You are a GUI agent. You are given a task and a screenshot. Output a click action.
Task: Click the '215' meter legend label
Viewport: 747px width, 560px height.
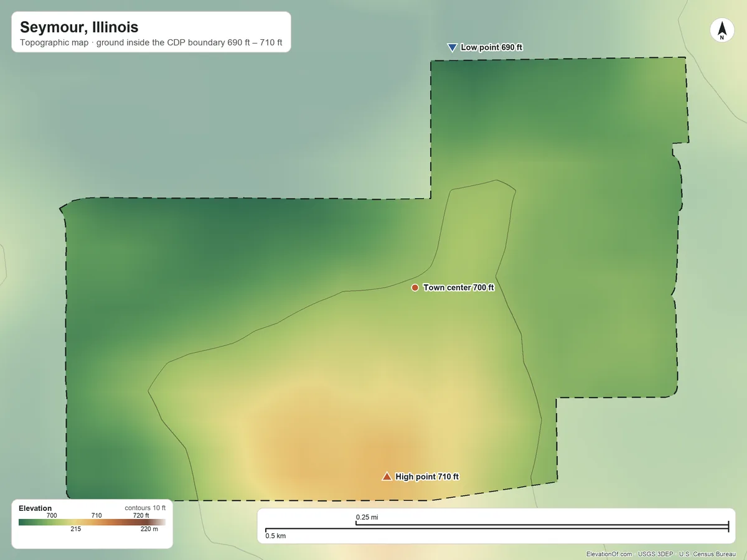tap(75, 530)
